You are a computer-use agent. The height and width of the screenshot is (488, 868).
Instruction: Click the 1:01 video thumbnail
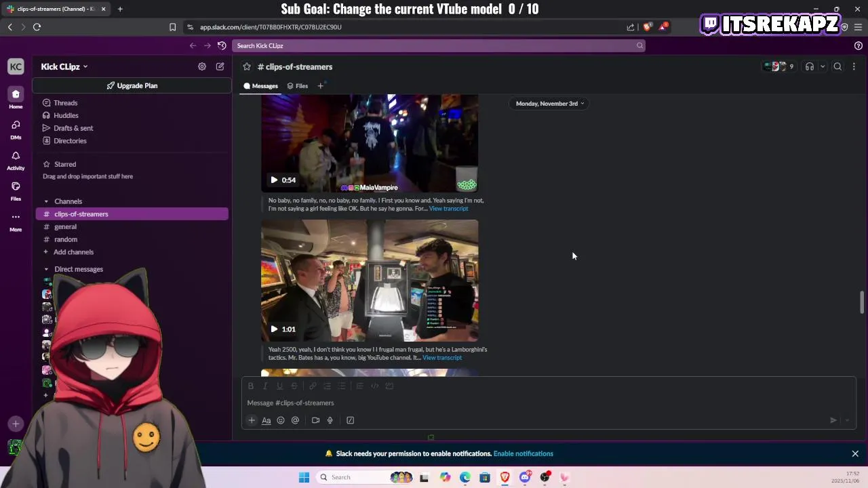(370, 281)
